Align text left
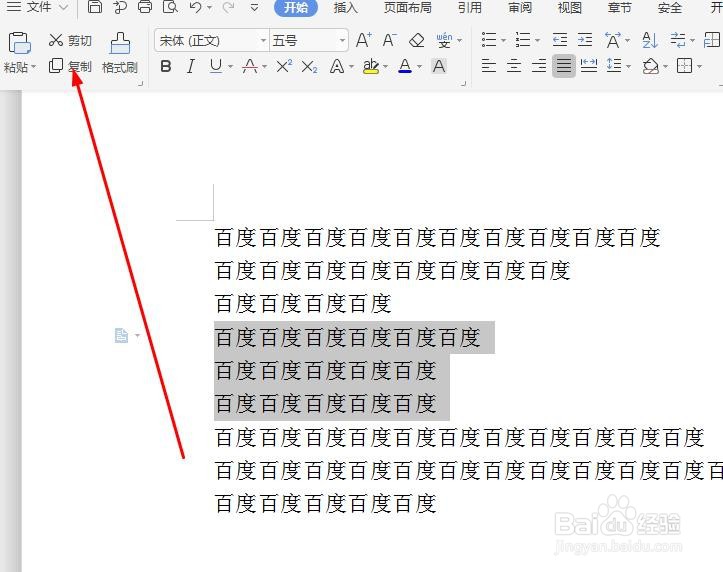 pyautogui.click(x=489, y=66)
